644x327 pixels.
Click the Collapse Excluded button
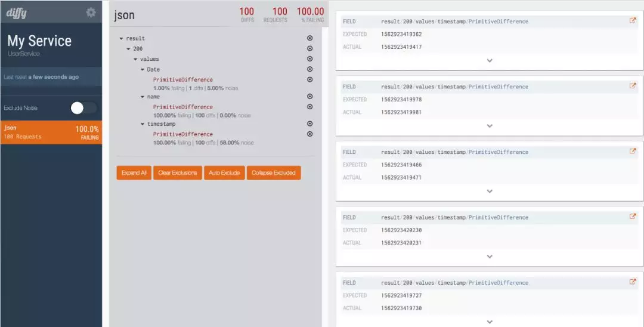(274, 173)
